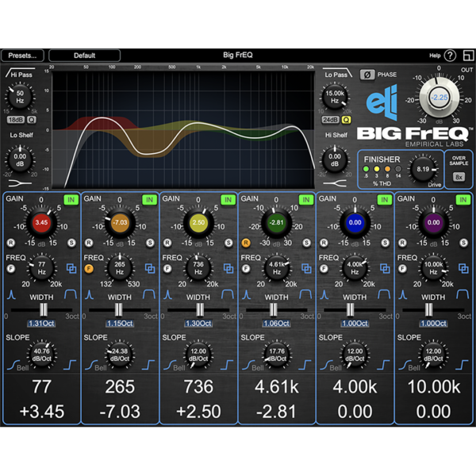The width and height of the screenshot is (476, 476).
Task: Click the 1.15Oct width value field
Action: 120,324
